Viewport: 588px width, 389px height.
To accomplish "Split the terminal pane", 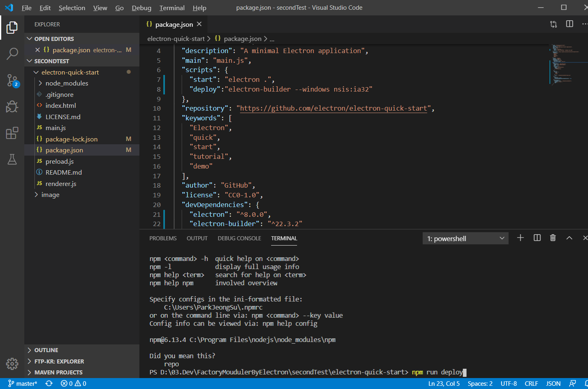I will pos(537,238).
